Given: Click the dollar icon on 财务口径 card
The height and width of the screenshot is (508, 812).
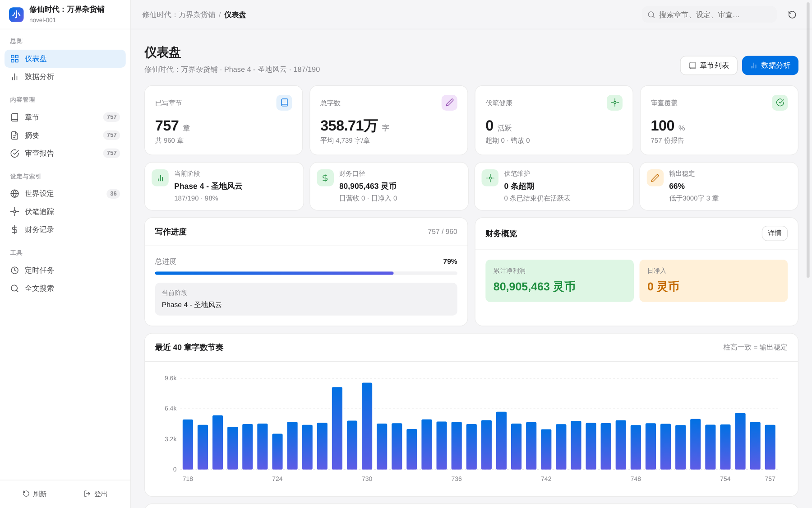Looking at the screenshot, I should click(x=325, y=178).
